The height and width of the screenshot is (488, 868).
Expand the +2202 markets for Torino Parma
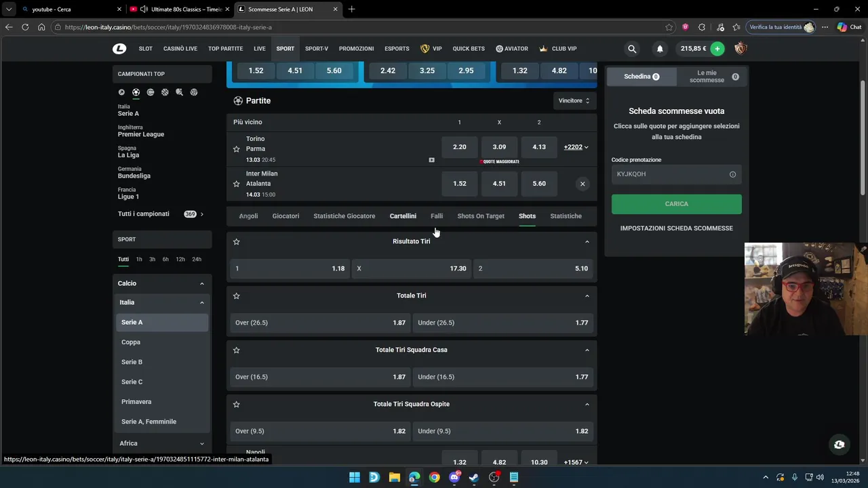coord(576,147)
